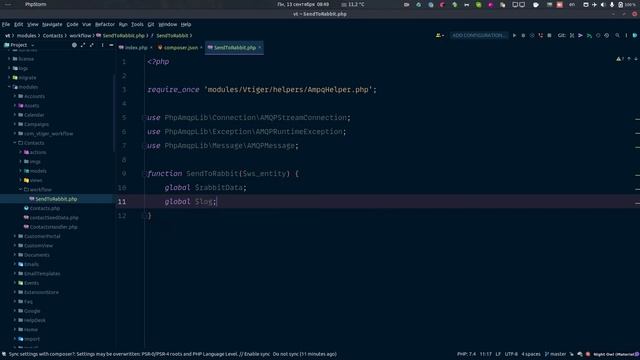Viewport: 640px width, 360px height.
Task: Select SendToRabbit.php in project tree
Action: tap(56, 199)
